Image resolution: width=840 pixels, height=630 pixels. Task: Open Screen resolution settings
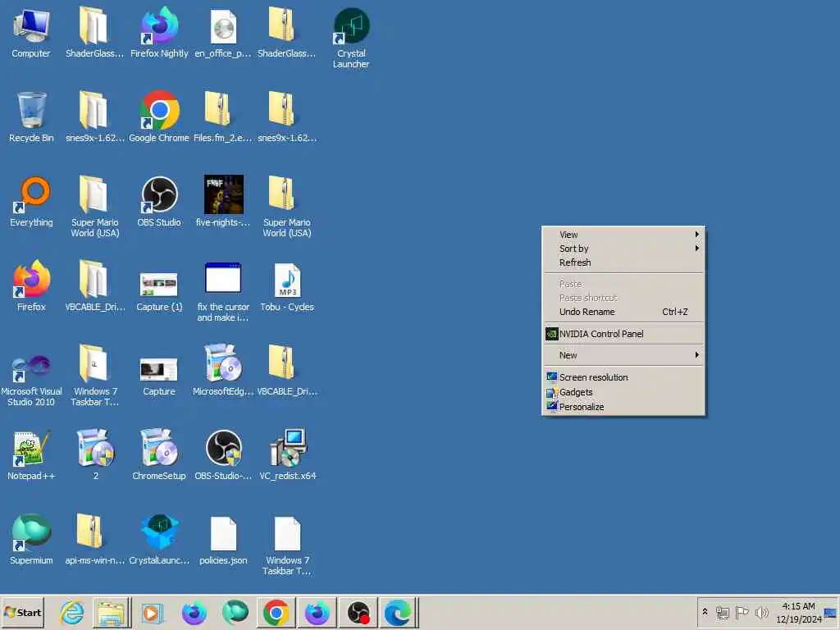click(623, 377)
